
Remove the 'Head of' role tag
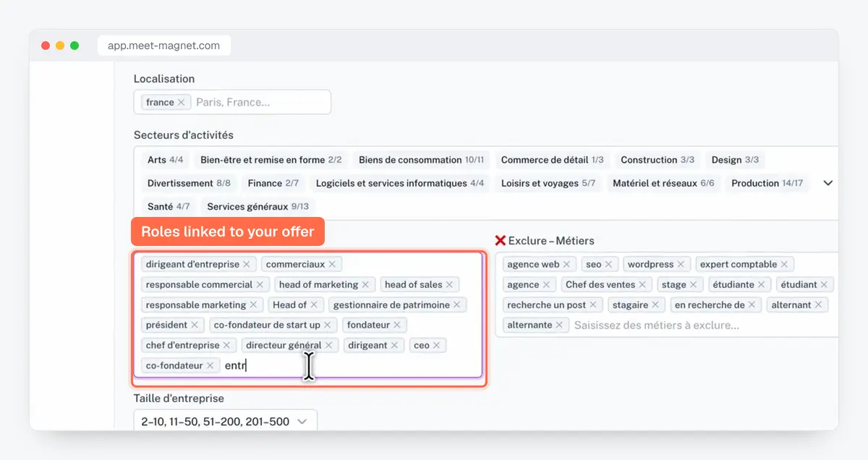click(314, 305)
